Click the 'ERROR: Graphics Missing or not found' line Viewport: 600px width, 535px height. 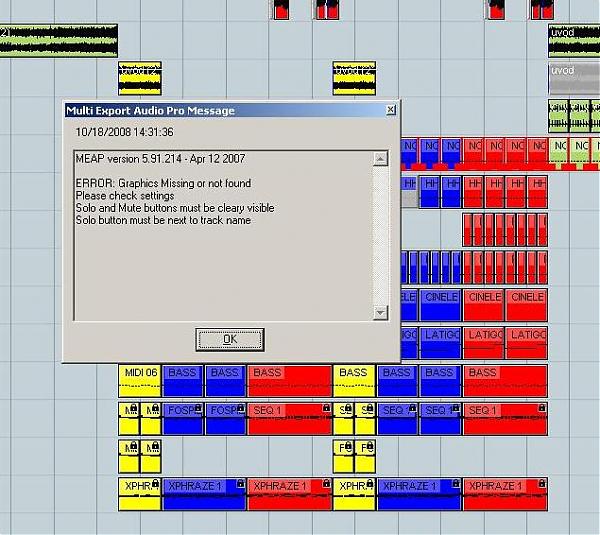click(163, 183)
